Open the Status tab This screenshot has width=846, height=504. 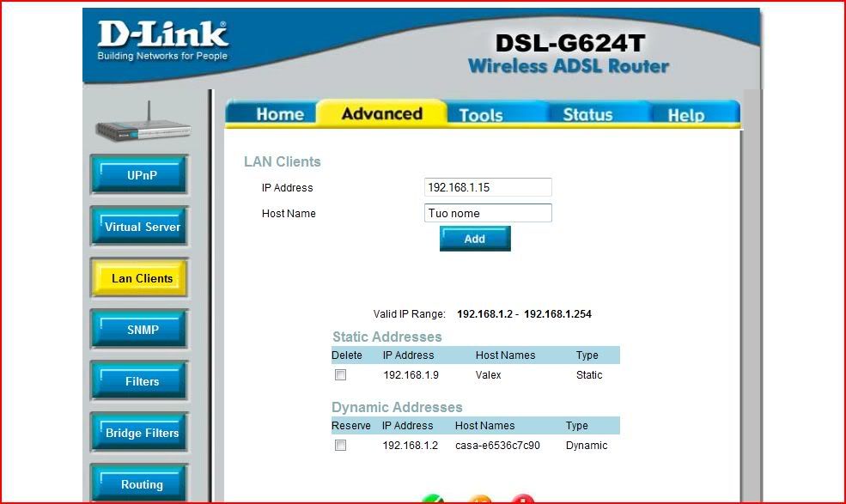587,114
